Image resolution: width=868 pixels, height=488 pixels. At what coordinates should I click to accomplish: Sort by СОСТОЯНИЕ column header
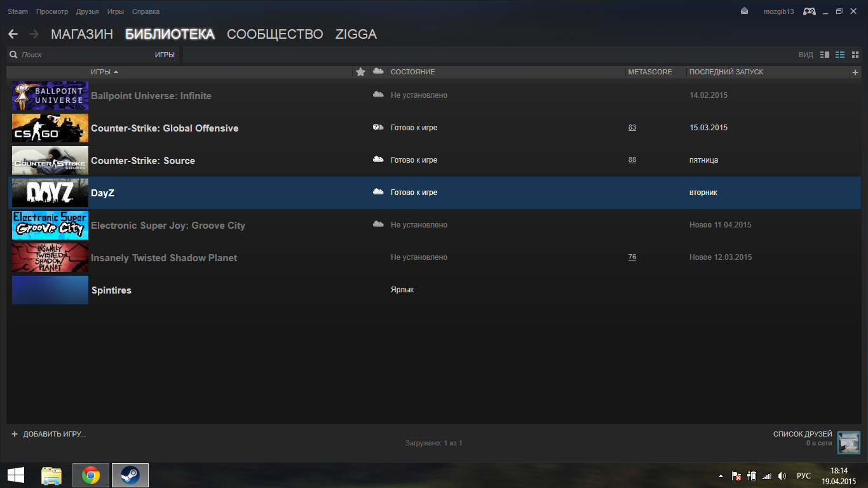pyautogui.click(x=413, y=72)
